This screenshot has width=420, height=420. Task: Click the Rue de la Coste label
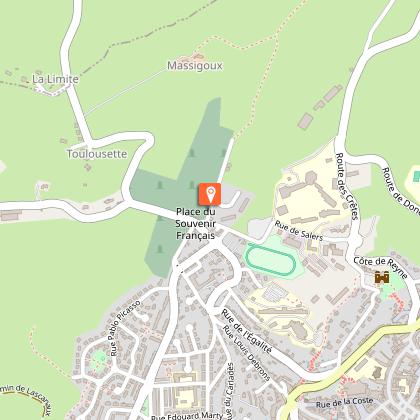344,403
